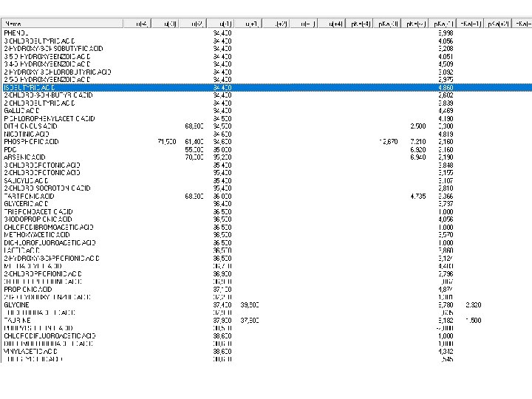Viewport: 532px width, 399px height.
Task: Click the pKa(-1) column header
Action: click(443, 24)
